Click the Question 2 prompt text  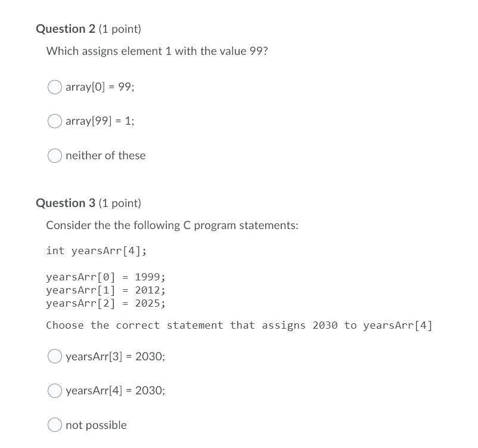coord(157,51)
